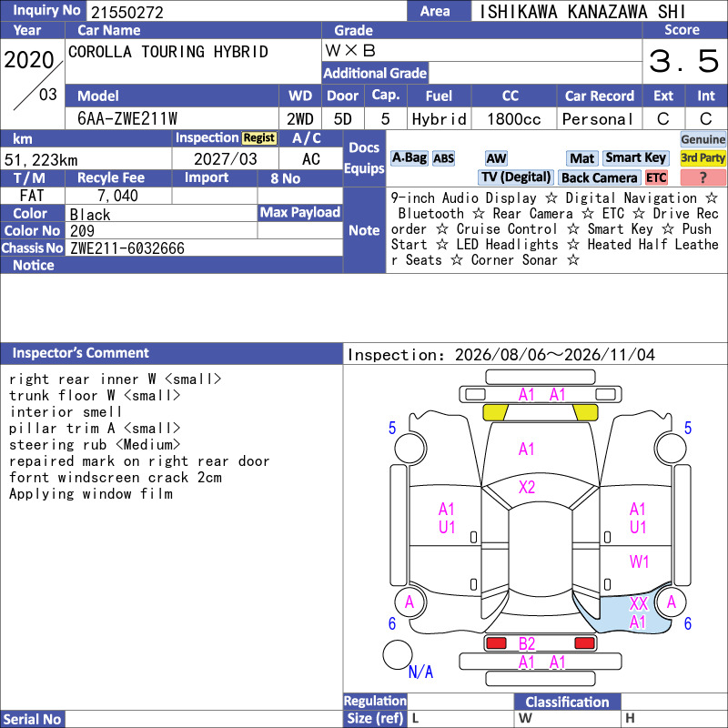Click the year value 2020

tap(29, 59)
